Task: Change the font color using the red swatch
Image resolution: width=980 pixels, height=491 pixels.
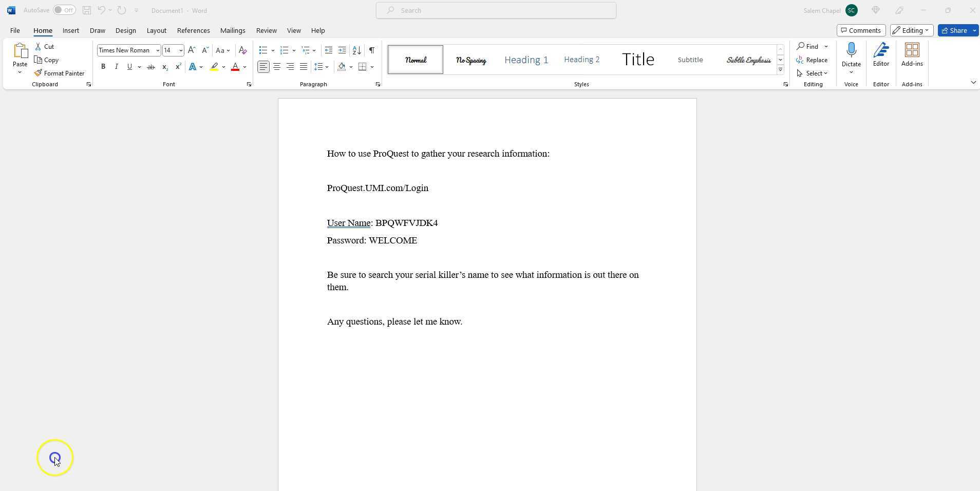Action: (x=235, y=66)
